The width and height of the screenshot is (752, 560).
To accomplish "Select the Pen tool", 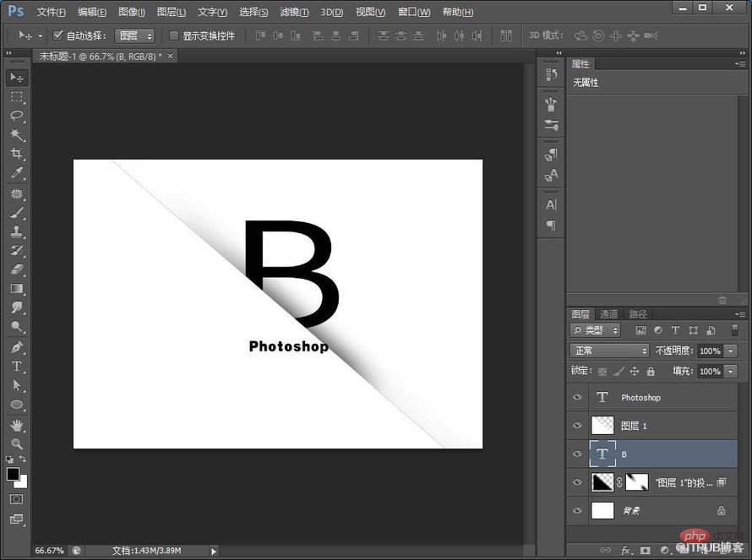I will click(x=16, y=347).
